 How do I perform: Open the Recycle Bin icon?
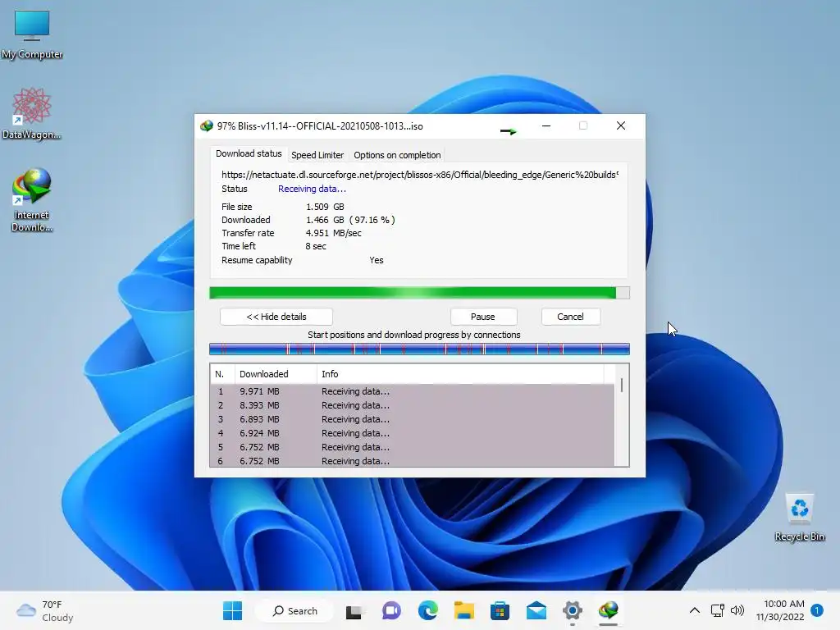799,518
